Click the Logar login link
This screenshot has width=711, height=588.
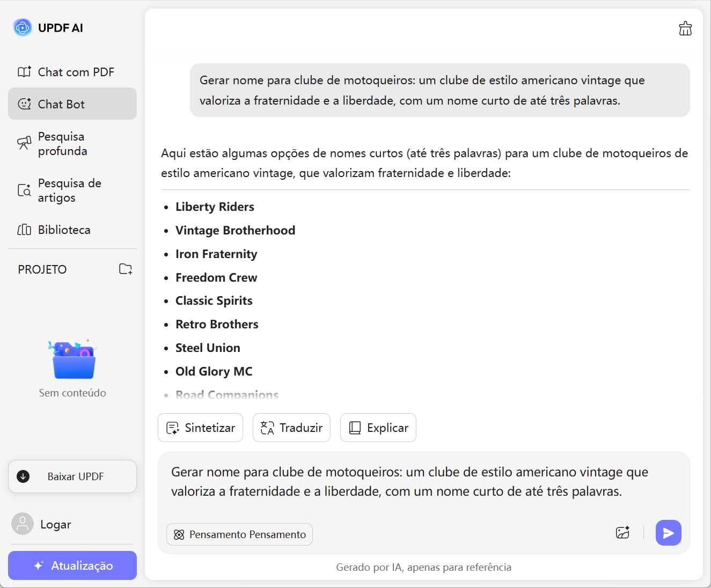(x=56, y=525)
